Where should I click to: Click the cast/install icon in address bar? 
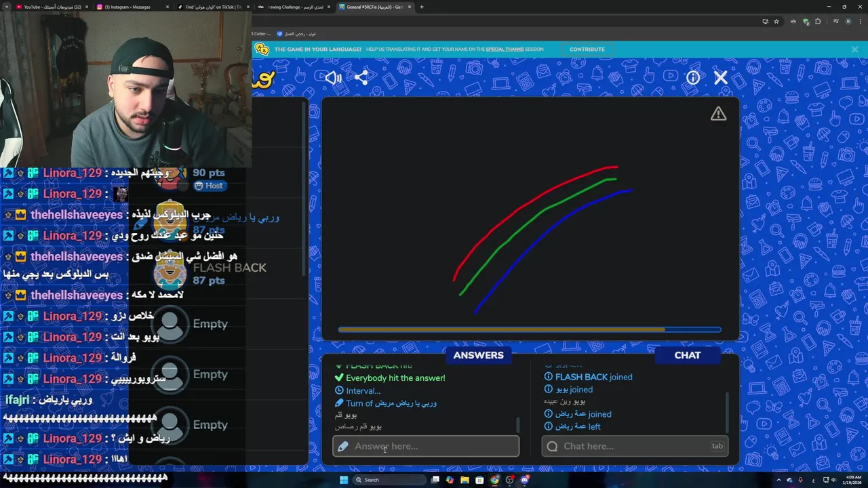pos(765,21)
